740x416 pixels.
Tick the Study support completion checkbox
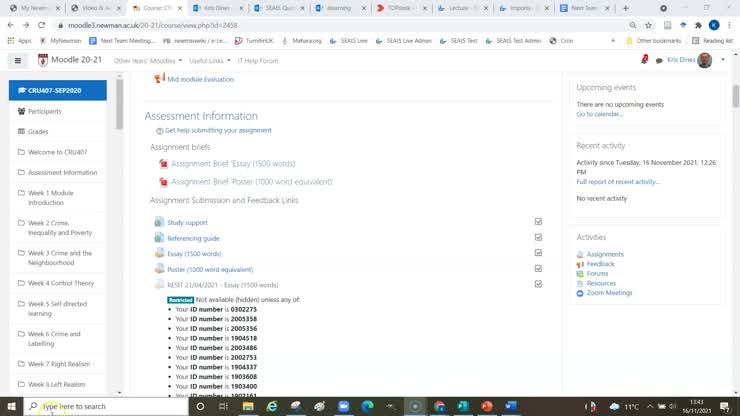point(538,222)
